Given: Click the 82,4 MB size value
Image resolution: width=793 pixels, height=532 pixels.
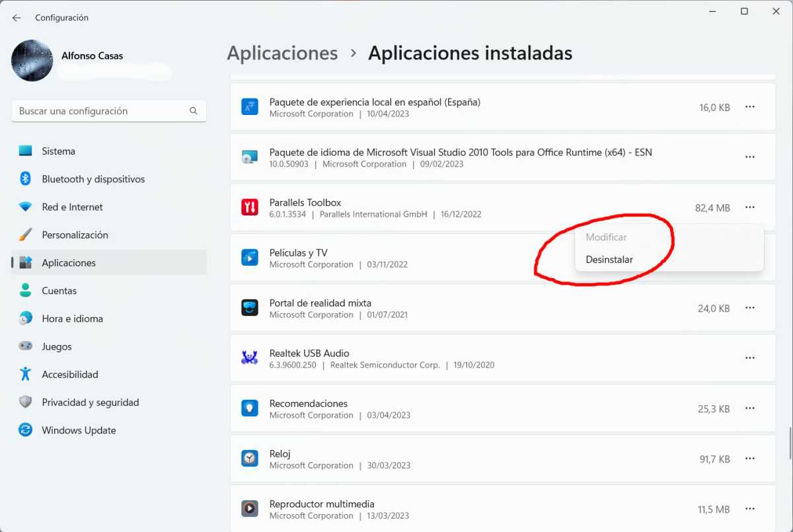Looking at the screenshot, I should pyautogui.click(x=712, y=208).
